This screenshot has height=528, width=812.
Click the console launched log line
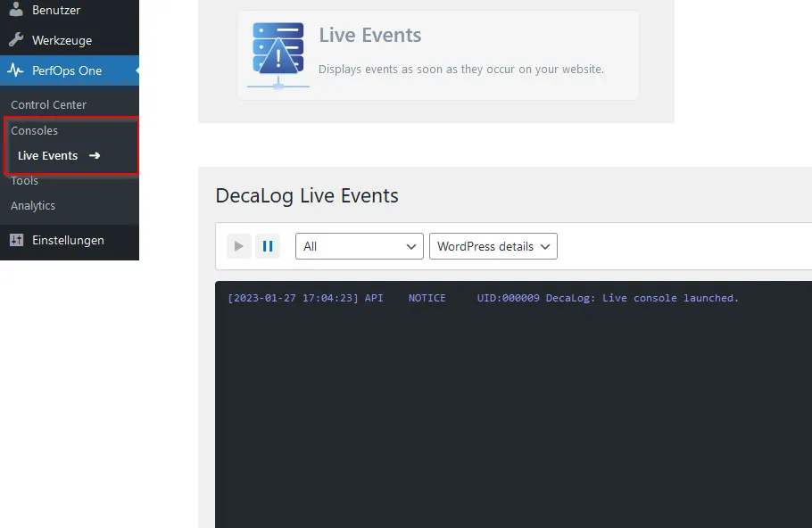pyautogui.click(x=483, y=298)
